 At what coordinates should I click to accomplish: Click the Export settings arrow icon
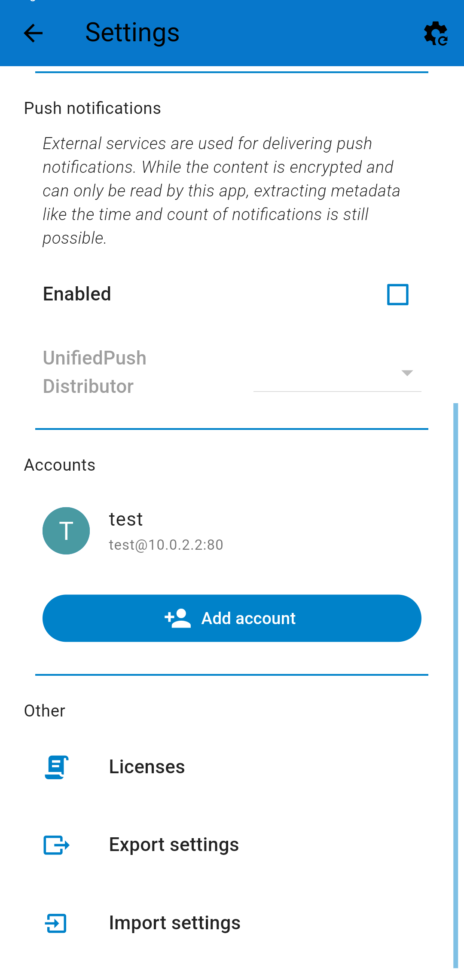tap(57, 845)
